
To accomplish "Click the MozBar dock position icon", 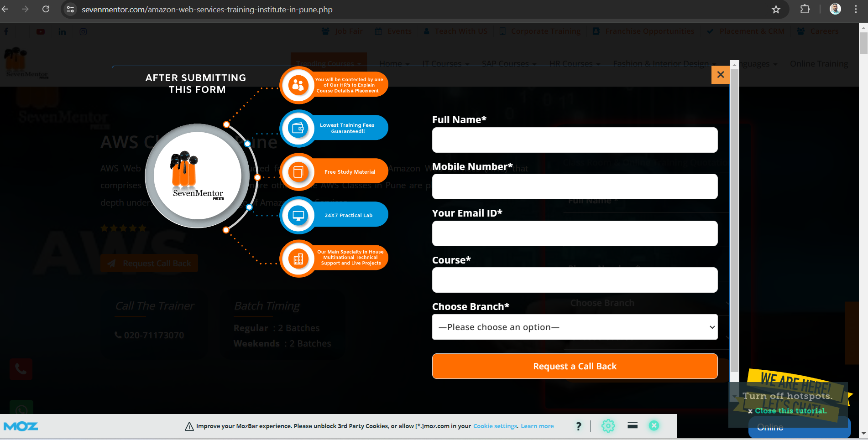I will coord(632,425).
